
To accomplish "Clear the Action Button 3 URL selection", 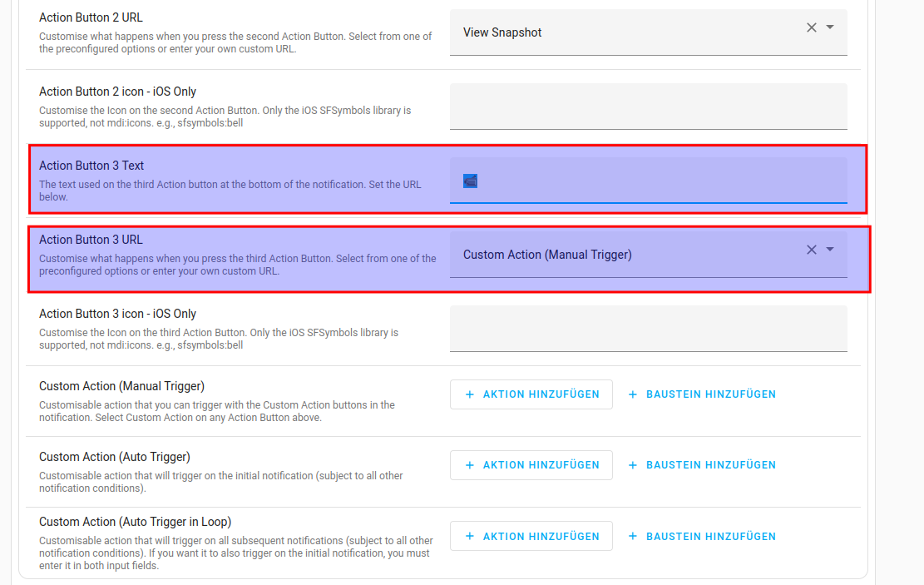I will [x=812, y=250].
